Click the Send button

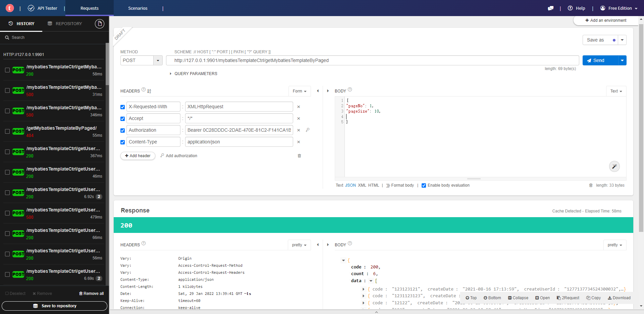pyautogui.click(x=600, y=60)
